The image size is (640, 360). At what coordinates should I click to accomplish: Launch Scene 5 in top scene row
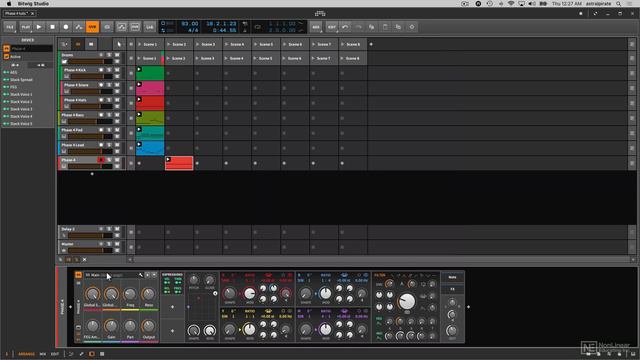tap(256, 44)
